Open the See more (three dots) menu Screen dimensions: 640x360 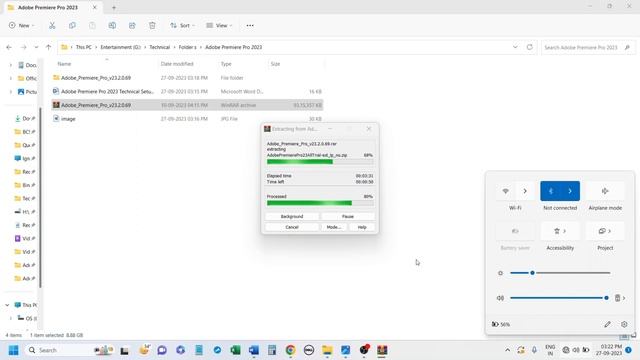point(250,25)
